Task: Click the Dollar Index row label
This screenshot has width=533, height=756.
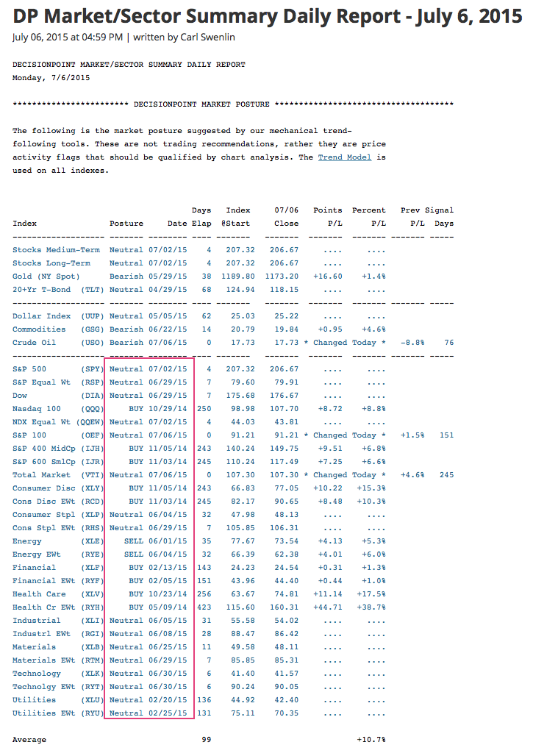Action: click(58, 316)
